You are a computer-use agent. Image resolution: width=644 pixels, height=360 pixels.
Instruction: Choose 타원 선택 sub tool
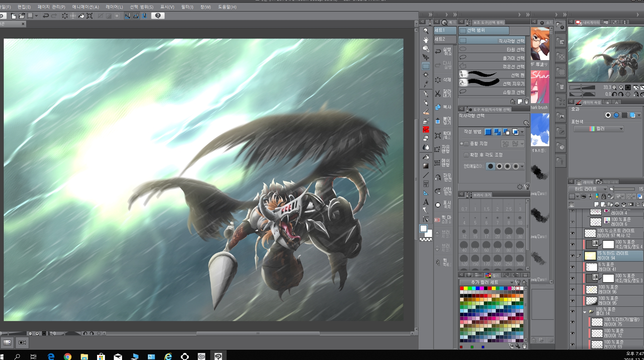(x=492, y=50)
